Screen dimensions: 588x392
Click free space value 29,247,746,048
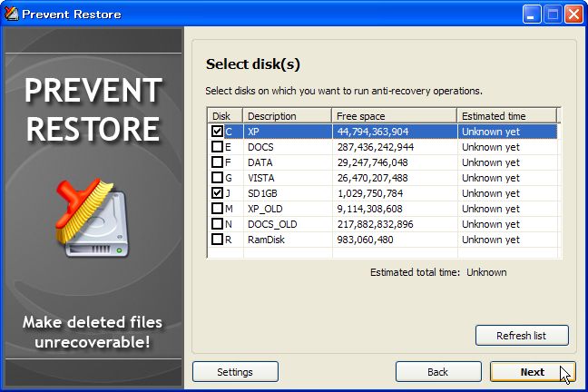click(372, 162)
